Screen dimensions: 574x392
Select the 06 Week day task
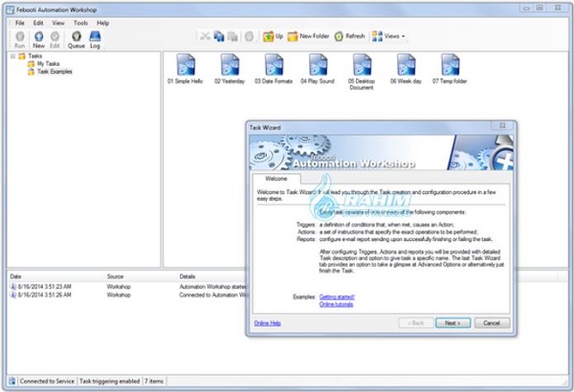pyautogui.click(x=406, y=69)
